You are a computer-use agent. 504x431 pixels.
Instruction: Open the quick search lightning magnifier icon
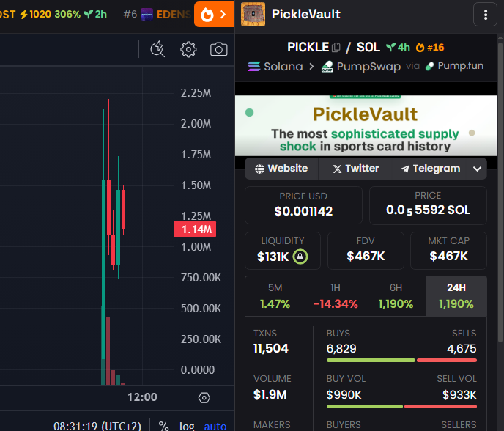157,49
